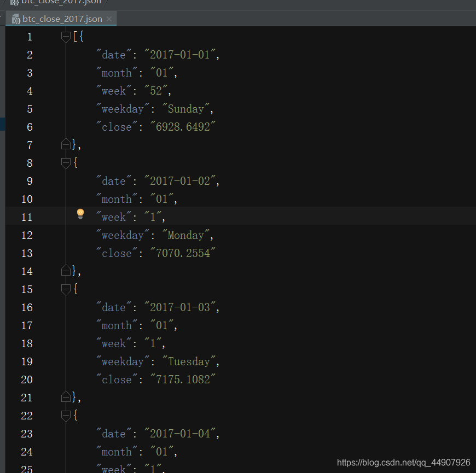Click line number 11 in the gutter

point(27,217)
